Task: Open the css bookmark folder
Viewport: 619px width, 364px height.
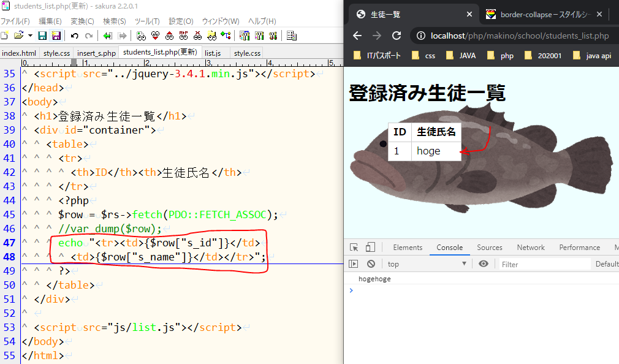Action: pyautogui.click(x=423, y=56)
